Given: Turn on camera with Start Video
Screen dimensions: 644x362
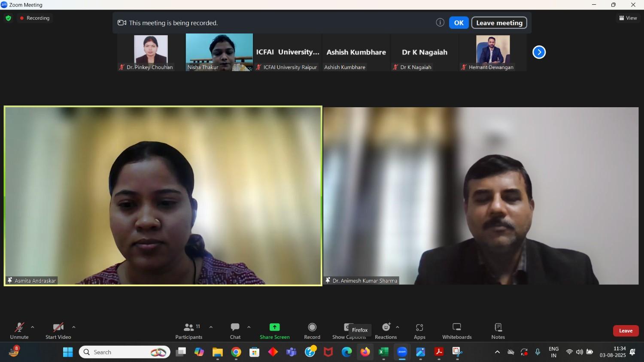Looking at the screenshot, I should click(58, 331).
